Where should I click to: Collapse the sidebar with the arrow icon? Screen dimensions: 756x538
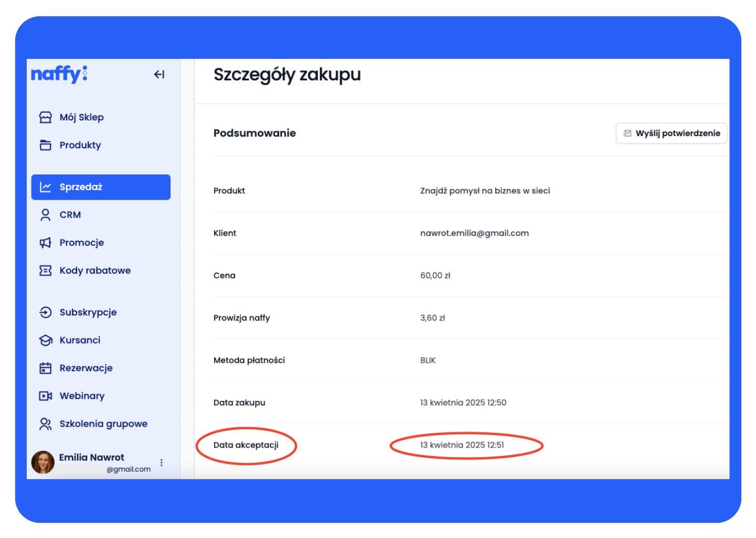[159, 75]
